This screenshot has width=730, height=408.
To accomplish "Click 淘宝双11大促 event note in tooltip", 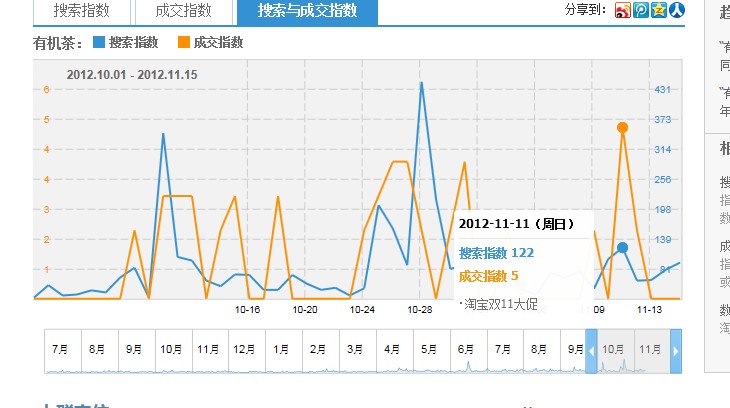I will [x=501, y=304].
